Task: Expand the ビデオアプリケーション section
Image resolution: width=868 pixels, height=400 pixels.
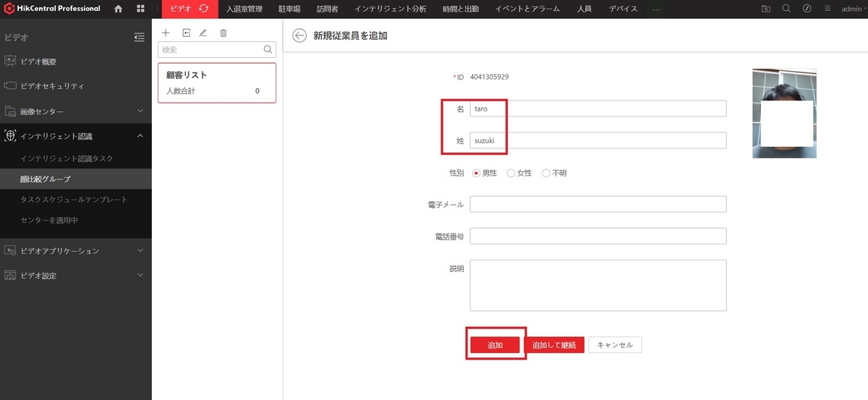Action: pos(140,251)
